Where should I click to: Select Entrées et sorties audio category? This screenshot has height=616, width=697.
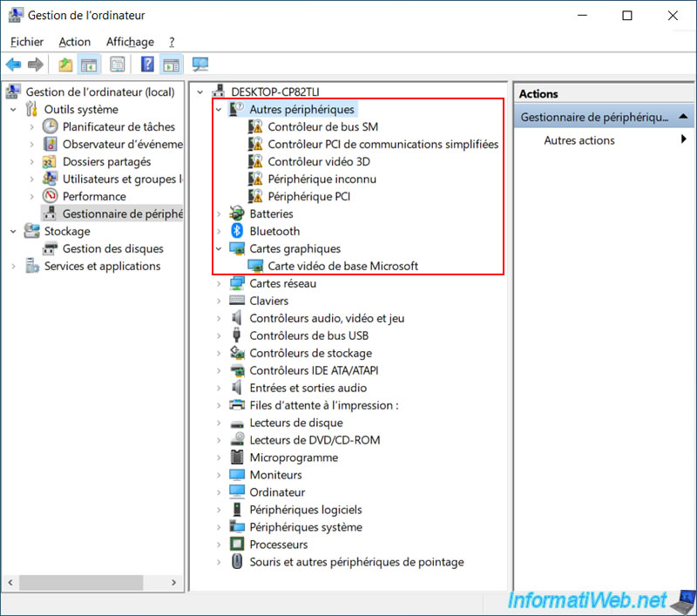tap(308, 388)
